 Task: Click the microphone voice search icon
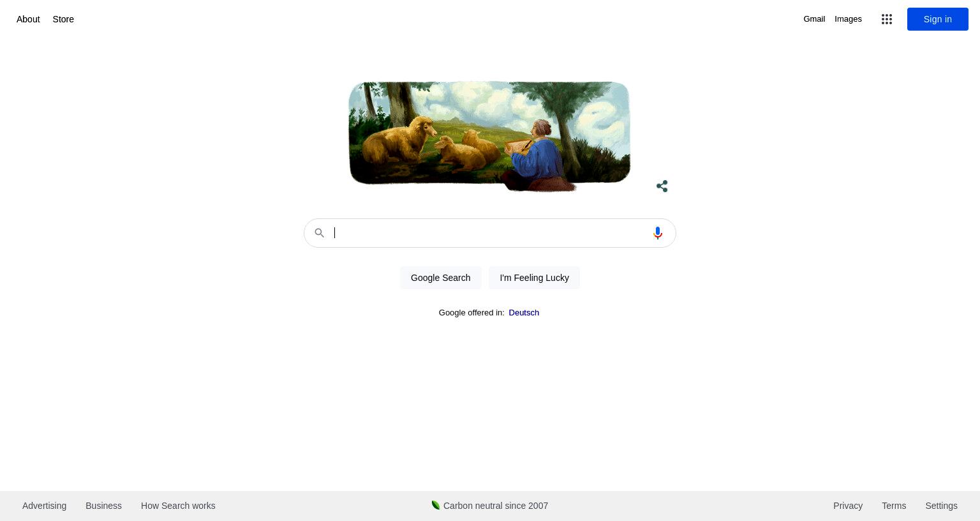pyautogui.click(x=658, y=233)
